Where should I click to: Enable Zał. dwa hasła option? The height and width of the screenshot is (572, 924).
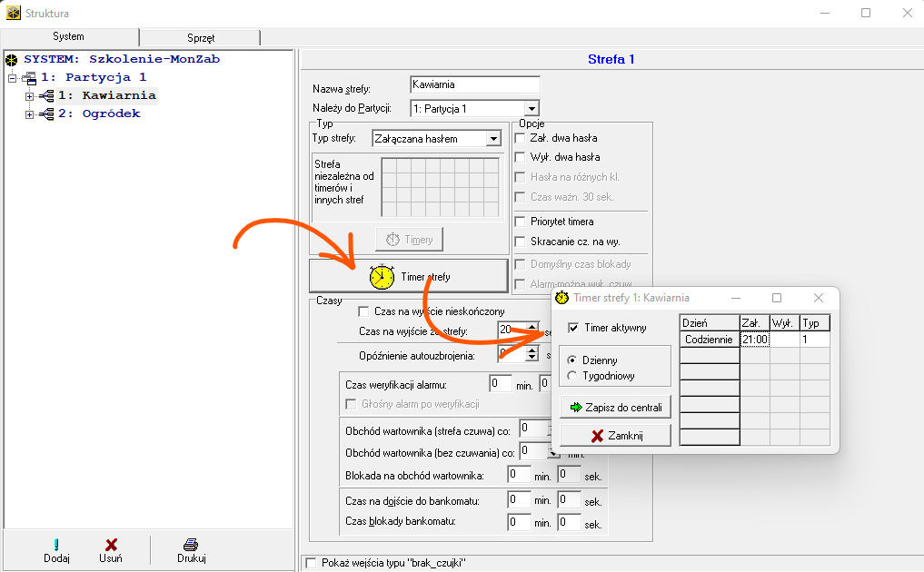pos(521,138)
